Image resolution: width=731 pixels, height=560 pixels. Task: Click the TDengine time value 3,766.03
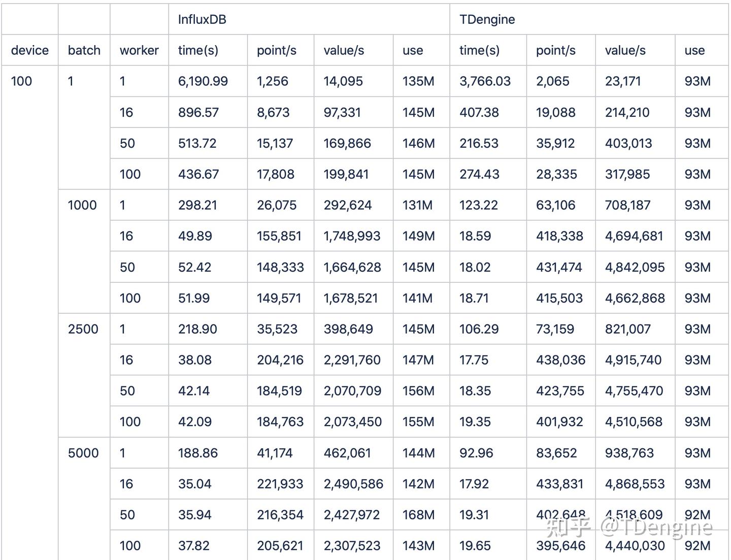click(485, 81)
